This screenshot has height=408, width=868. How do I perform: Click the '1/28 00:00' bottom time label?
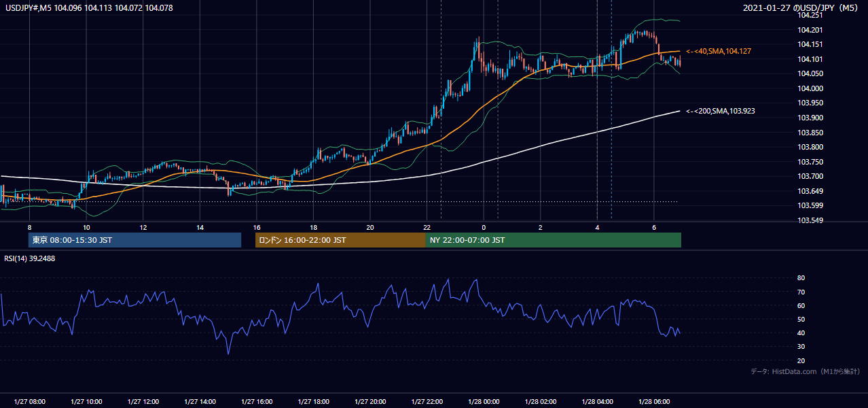coord(483,402)
